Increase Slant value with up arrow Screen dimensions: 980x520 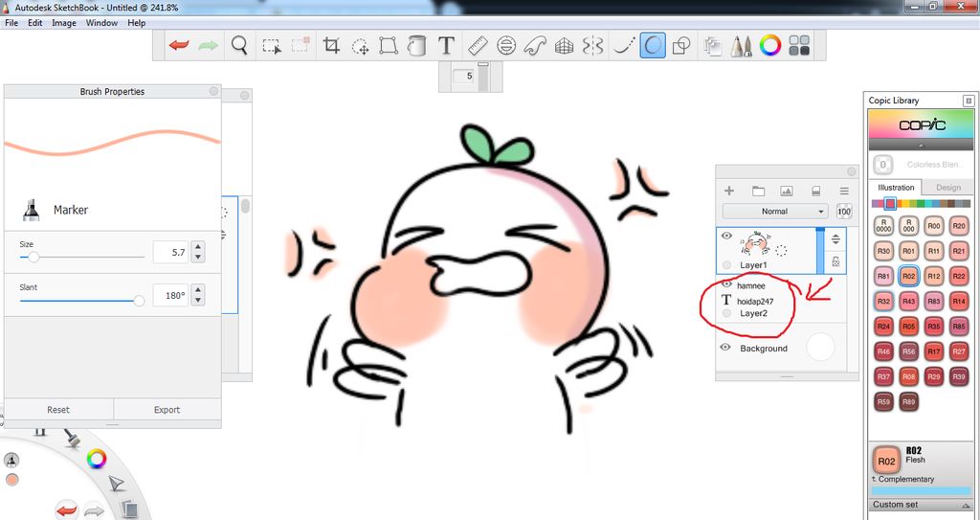(x=198, y=290)
